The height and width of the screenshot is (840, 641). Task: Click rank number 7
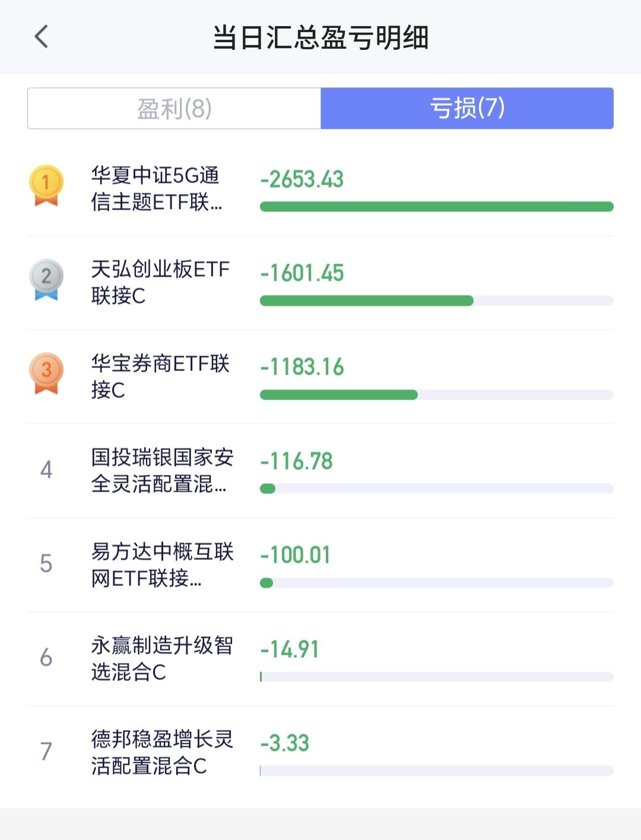click(x=46, y=751)
